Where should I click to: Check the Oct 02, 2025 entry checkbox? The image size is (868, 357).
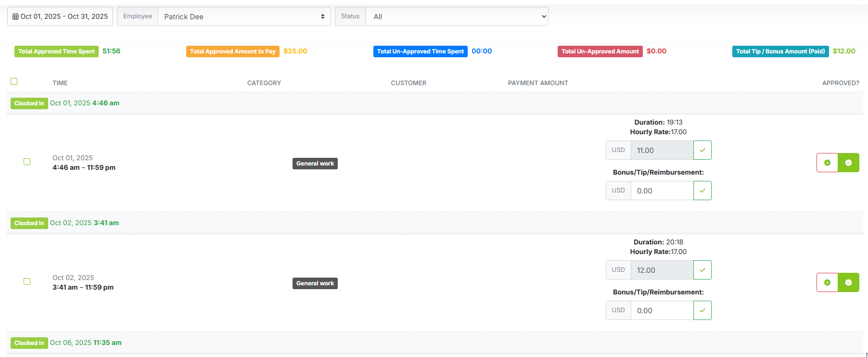click(27, 281)
